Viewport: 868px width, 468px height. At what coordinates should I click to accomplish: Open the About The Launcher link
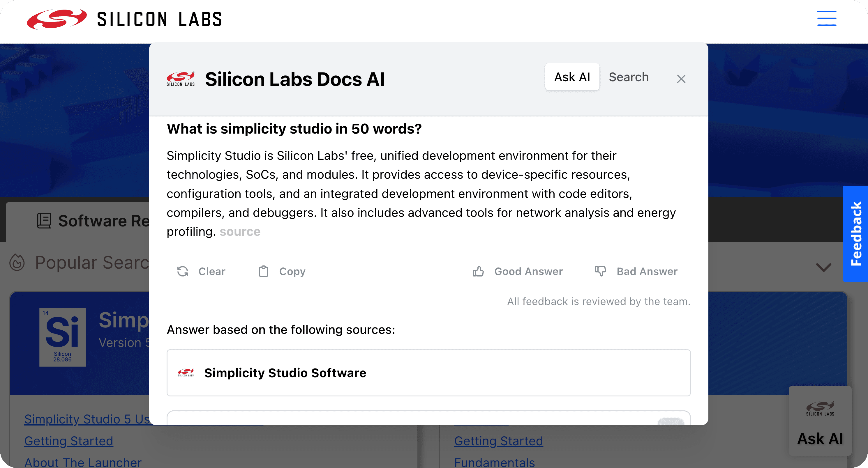pyautogui.click(x=83, y=462)
